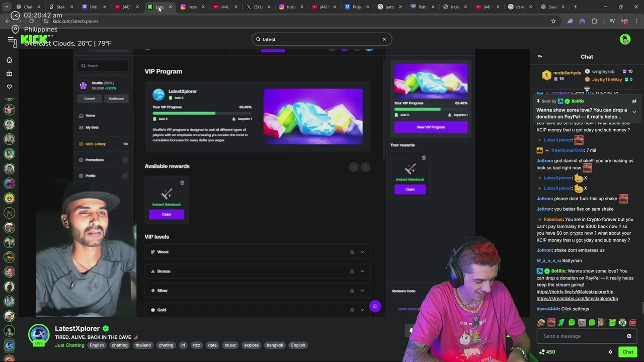Insert the first face emote from quick bar
644x362 pixels.
tap(541, 322)
